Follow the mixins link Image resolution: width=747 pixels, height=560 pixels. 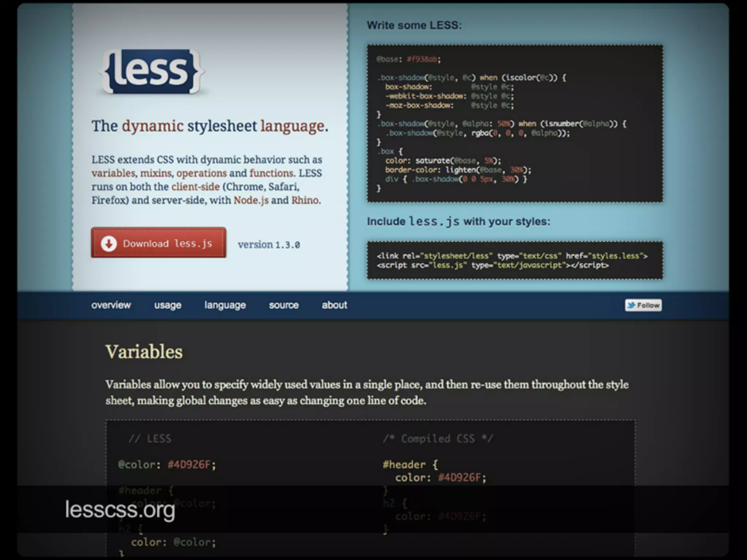pos(156,173)
